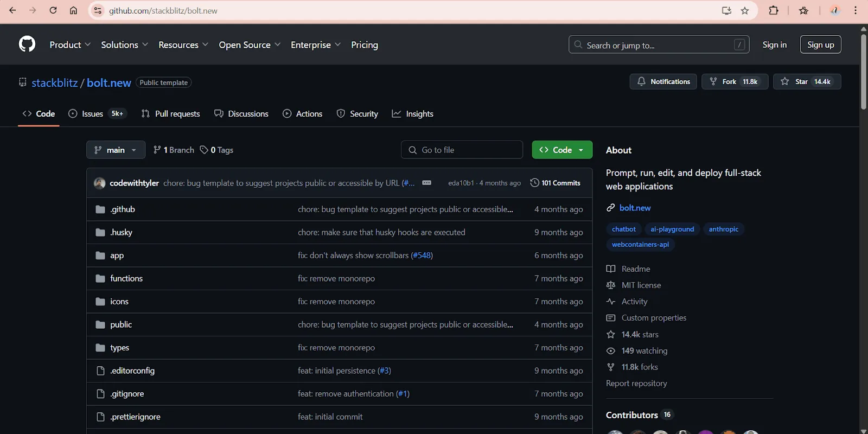Click the ai-playground topic tag

pos(672,229)
